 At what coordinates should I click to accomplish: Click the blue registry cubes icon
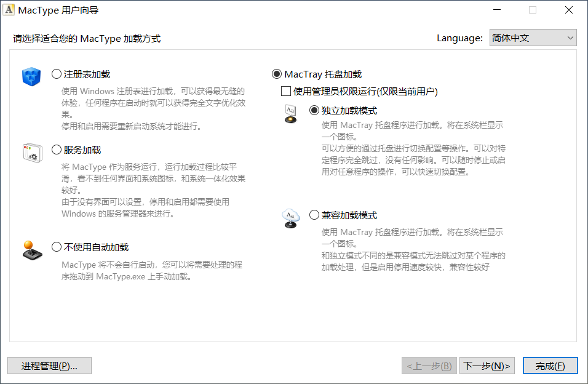31,76
